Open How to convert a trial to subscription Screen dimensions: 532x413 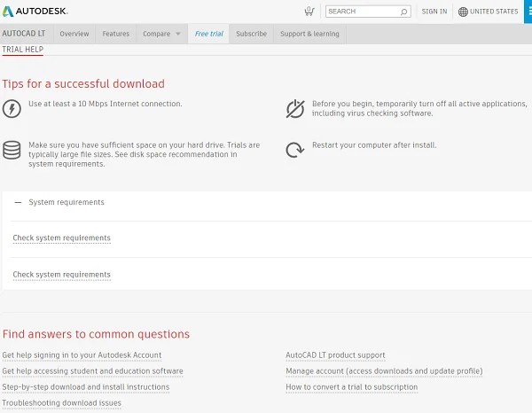coord(351,387)
